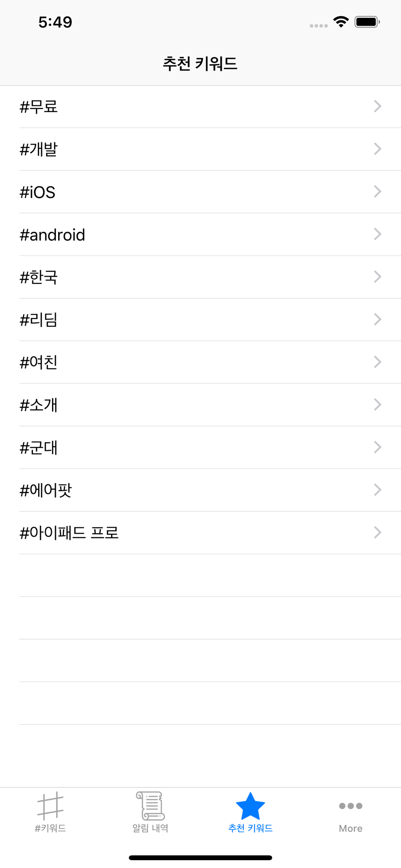Open the #아이패드 프로 keyword

click(x=200, y=533)
